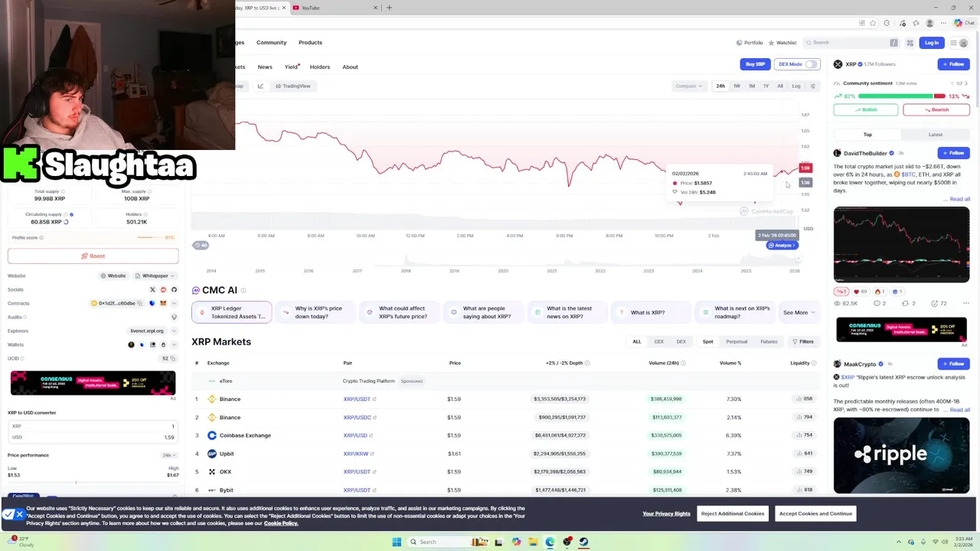This screenshot has height=551, width=980.
Task: Open the CMC hamburger menu icon
Action: click(954, 43)
